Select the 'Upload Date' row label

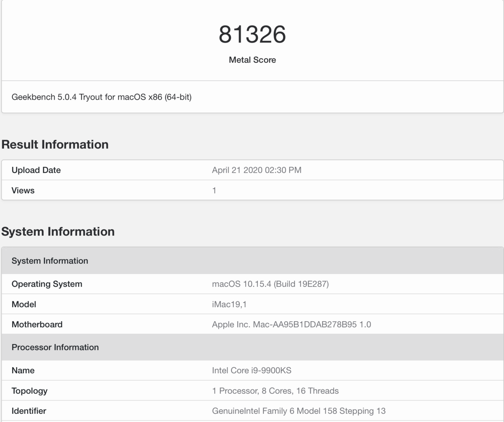pyautogui.click(x=36, y=170)
